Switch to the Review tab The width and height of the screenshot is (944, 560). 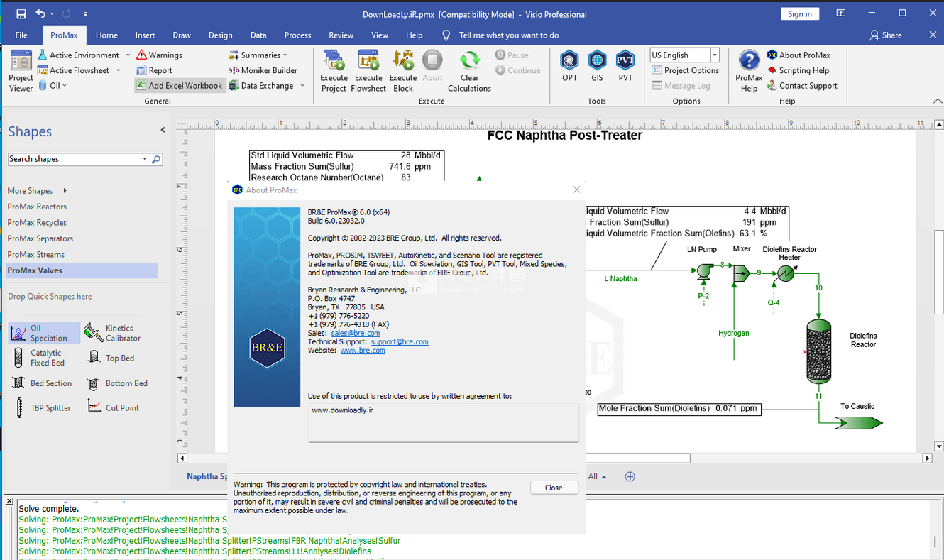click(341, 35)
